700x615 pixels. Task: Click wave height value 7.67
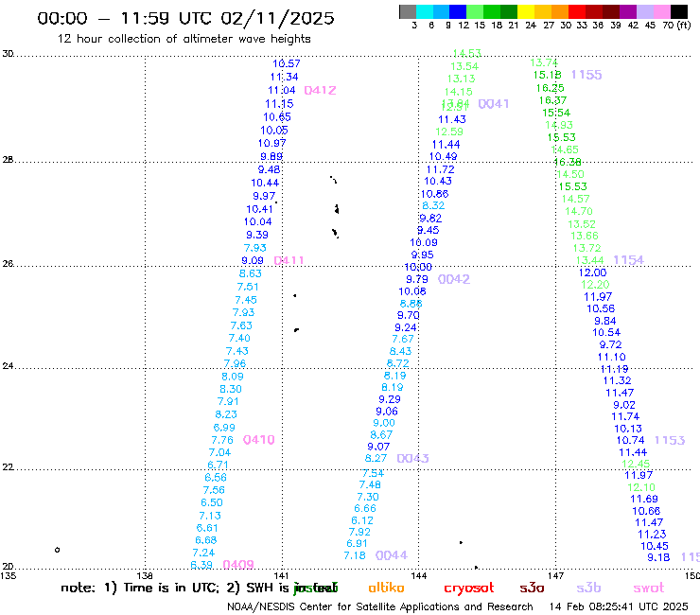point(403,340)
